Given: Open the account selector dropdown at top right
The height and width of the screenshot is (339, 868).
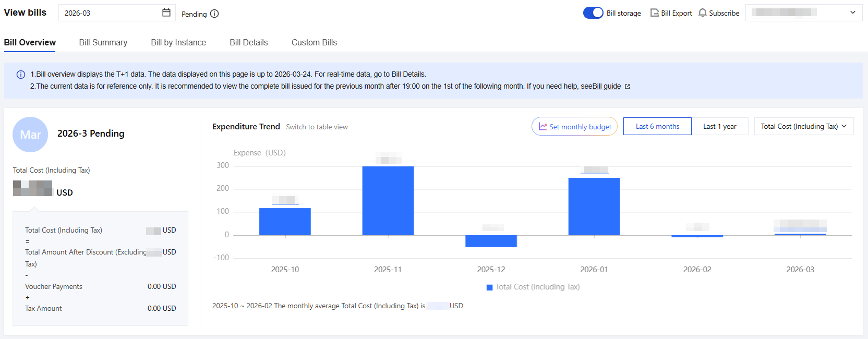Looking at the screenshot, I should 804,13.
